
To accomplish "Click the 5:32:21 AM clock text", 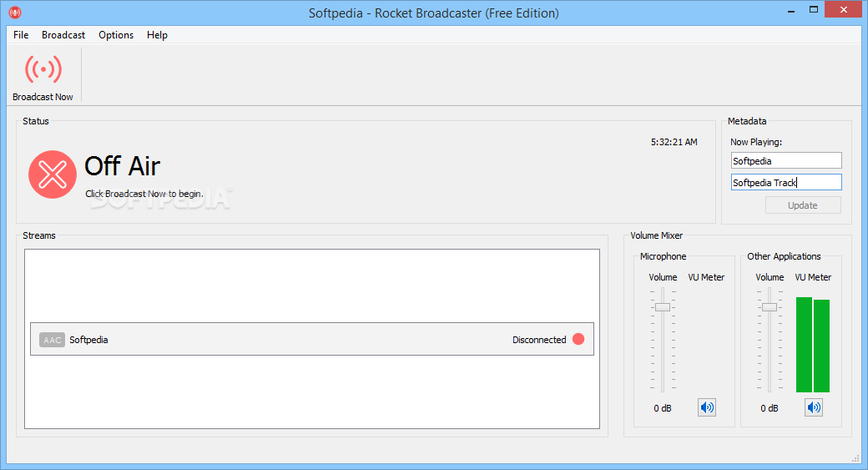I will [674, 142].
